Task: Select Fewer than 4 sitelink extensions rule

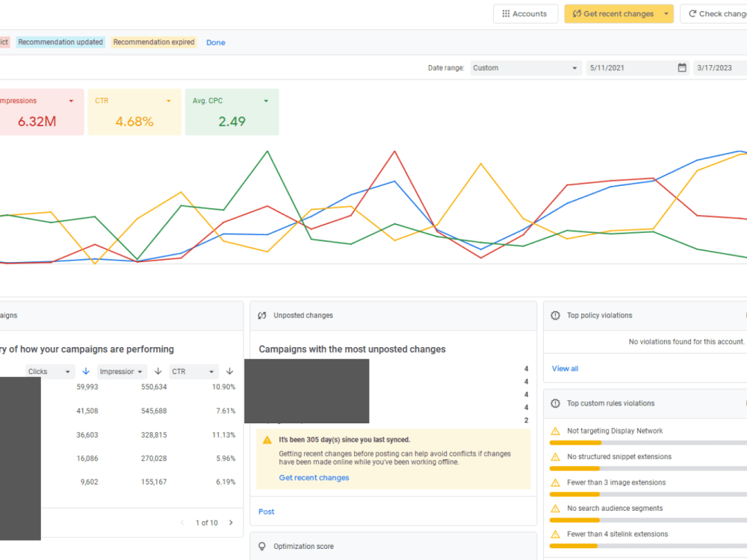Action: (618, 534)
